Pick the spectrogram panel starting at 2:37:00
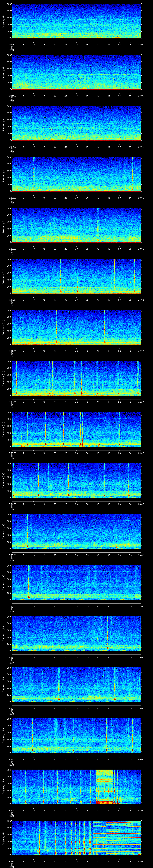This screenshot has width=153, height=868. pyautogui.click(x=76, y=633)
